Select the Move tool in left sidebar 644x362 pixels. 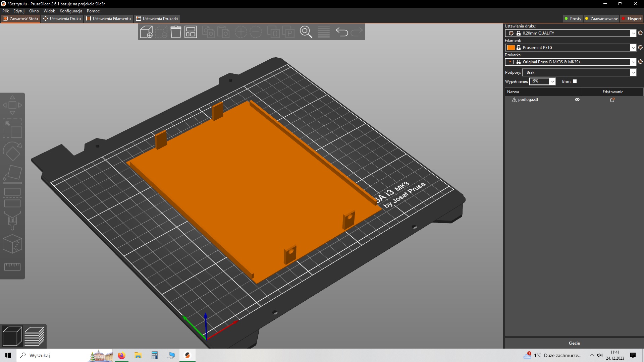coord(12,105)
